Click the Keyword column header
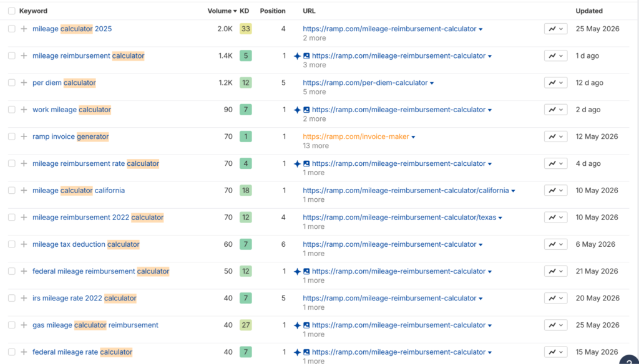 [33, 11]
